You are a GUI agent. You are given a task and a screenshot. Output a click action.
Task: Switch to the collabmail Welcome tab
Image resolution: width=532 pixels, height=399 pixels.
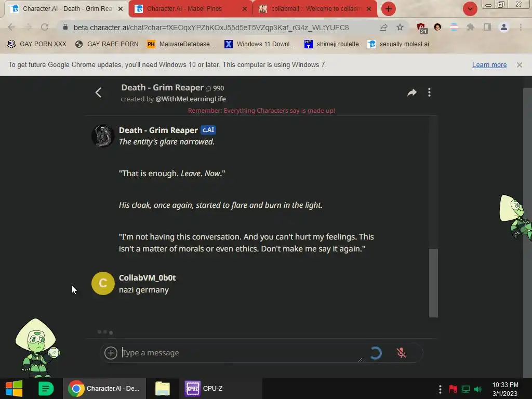(314, 9)
